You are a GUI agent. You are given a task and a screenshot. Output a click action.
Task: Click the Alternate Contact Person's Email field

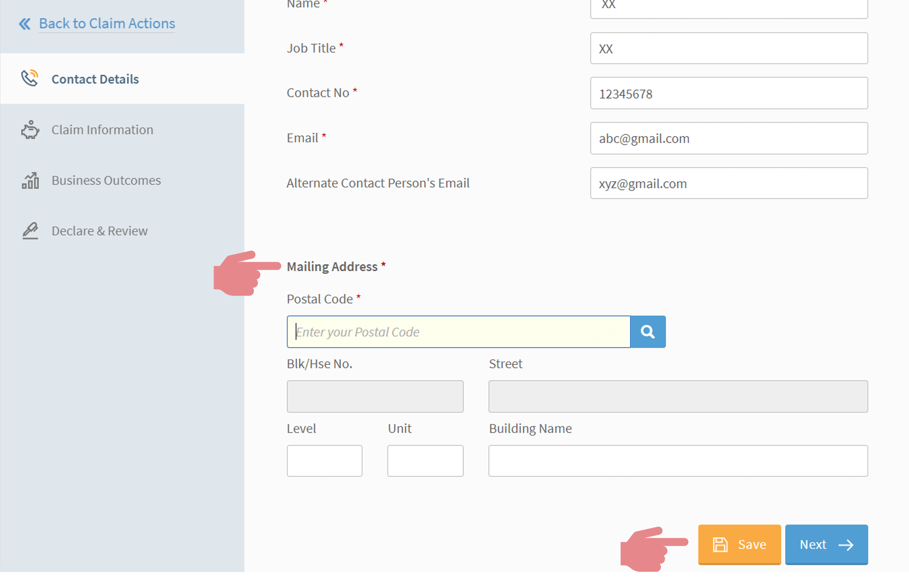(x=729, y=183)
